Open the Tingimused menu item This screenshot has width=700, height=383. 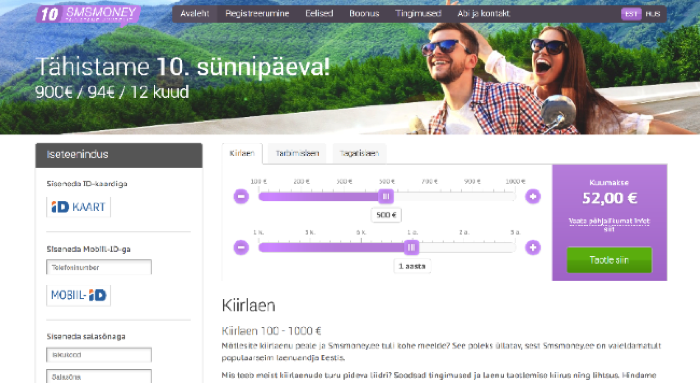point(418,13)
